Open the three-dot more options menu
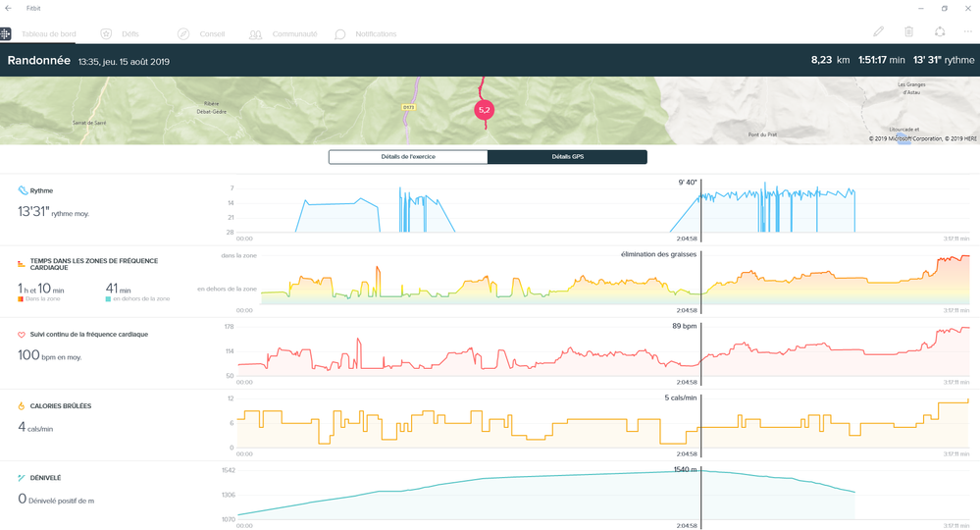The image size is (980, 530). pos(970,32)
